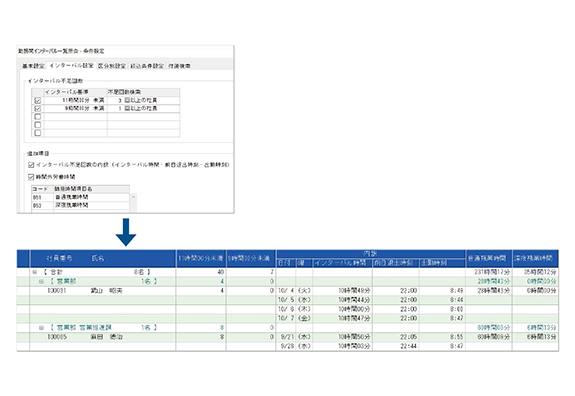Select the 普通残業時間 code row

80,197
